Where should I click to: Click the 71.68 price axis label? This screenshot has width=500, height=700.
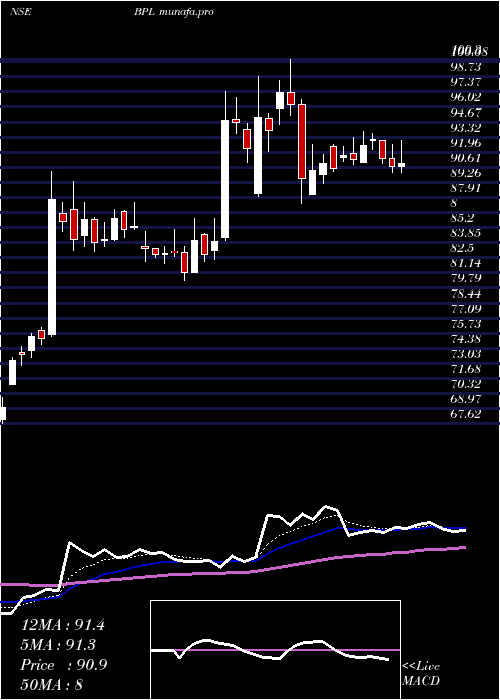pyautogui.click(x=466, y=369)
